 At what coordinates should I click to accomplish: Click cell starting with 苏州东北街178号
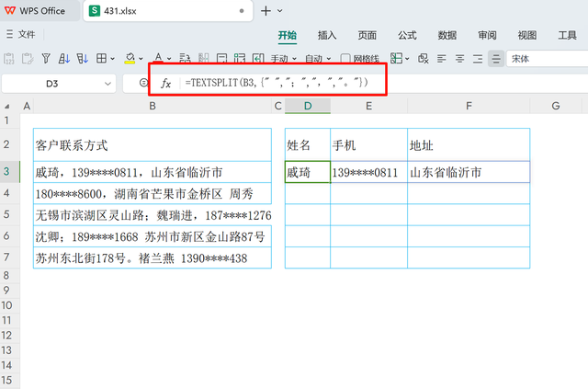153,258
